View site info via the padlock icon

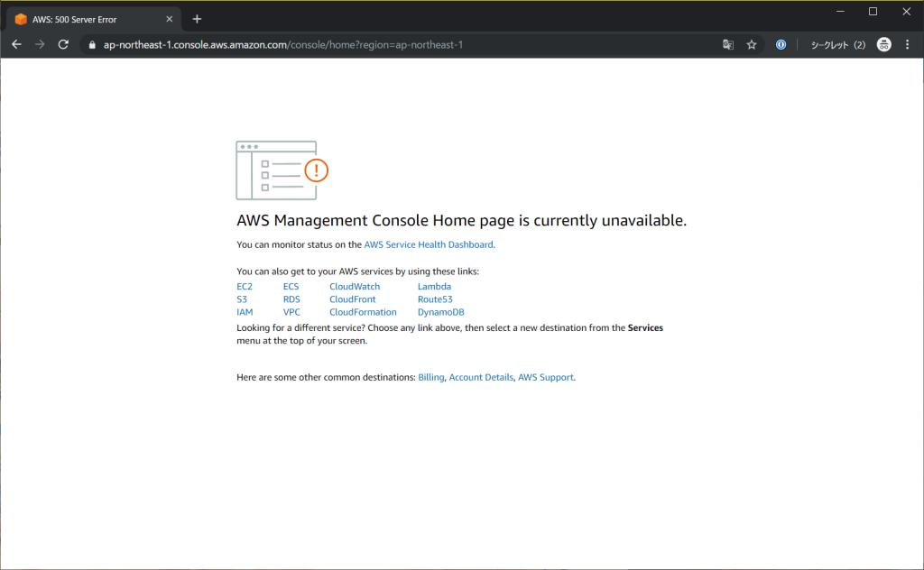pos(92,45)
